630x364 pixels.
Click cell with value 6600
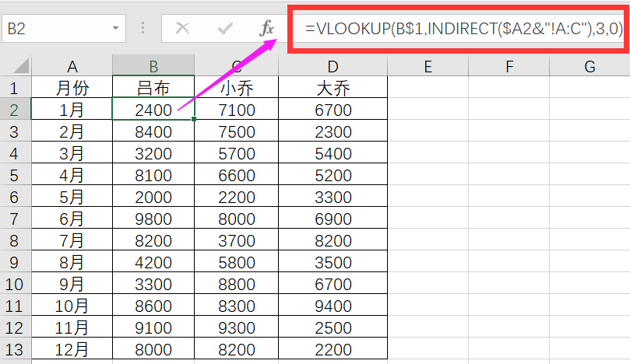236,175
